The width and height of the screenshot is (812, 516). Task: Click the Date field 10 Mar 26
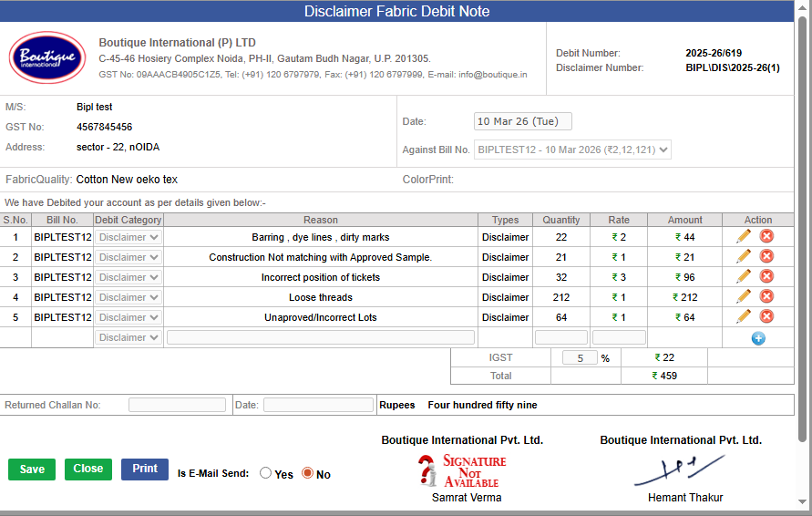point(522,121)
